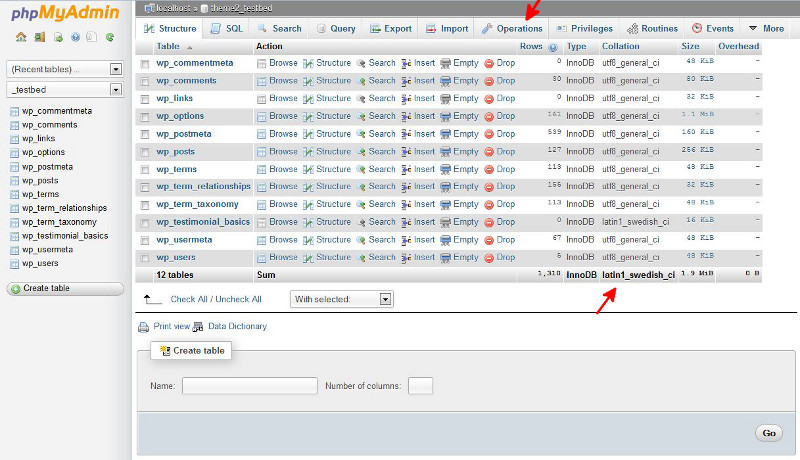
Task: Click Create table button in sidebar
Action: coord(65,289)
